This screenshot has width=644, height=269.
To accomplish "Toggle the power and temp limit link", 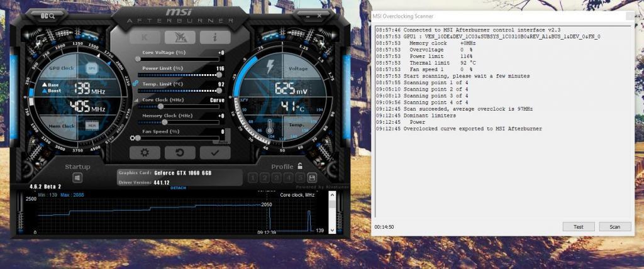I will pyautogui.click(x=135, y=83).
